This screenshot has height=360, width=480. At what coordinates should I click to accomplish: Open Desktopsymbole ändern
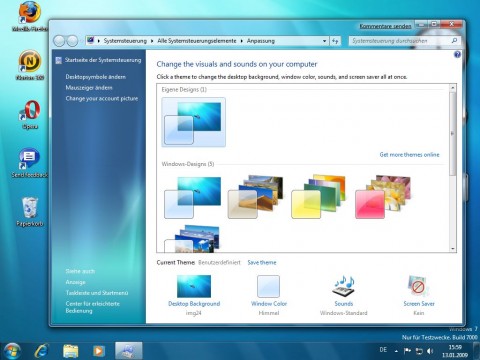[x=96, y=77]
